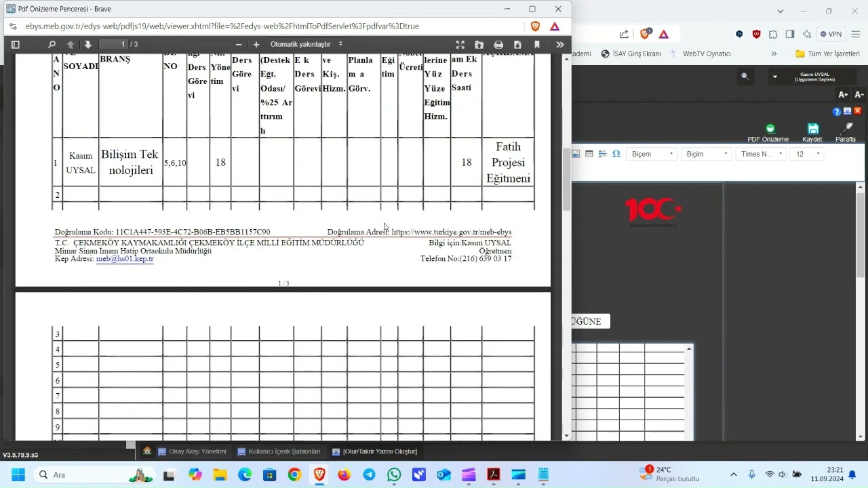Open the Biçem style dropdown

click(x=652, y=154)
